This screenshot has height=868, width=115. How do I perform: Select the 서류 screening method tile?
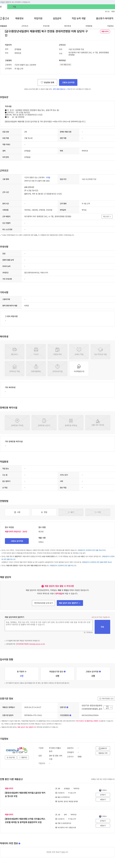click(x=17, y=512)
